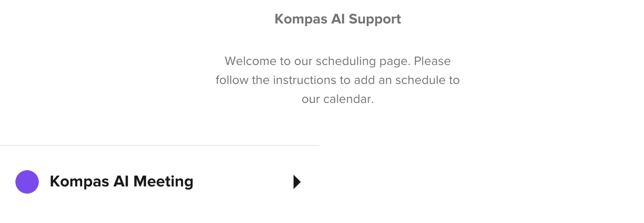Expand Kompas AI Meeting with the right arrow

coord(297,182)
